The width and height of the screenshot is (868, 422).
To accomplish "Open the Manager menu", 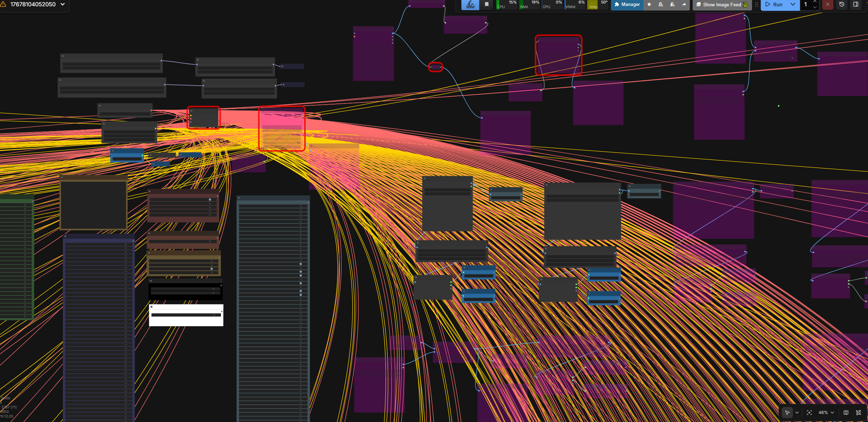I will pyautogui.click(x=627, y=5).
